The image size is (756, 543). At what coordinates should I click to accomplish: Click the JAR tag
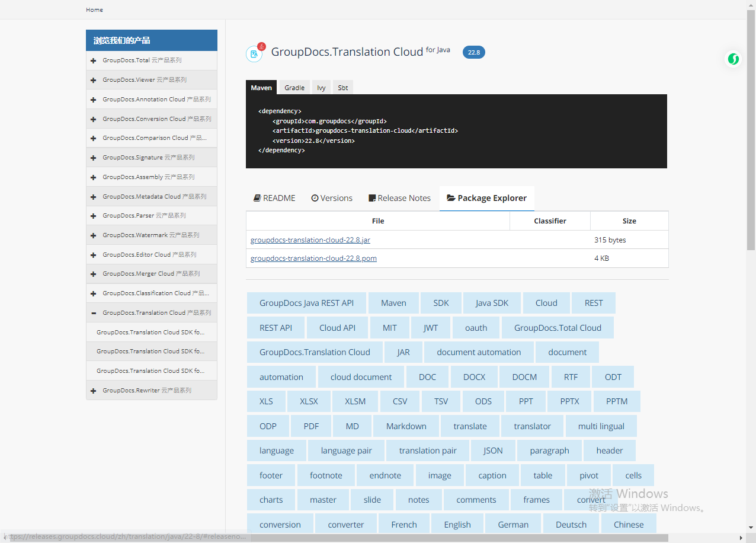point(403,352)
